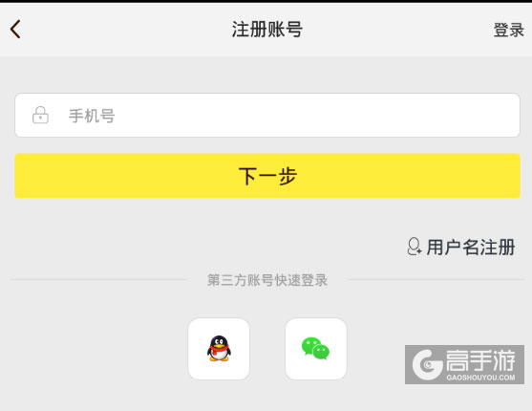Focus the 手机号 phone number input
The width and height of the screenshot is (532, 411).
pos(267,115)
